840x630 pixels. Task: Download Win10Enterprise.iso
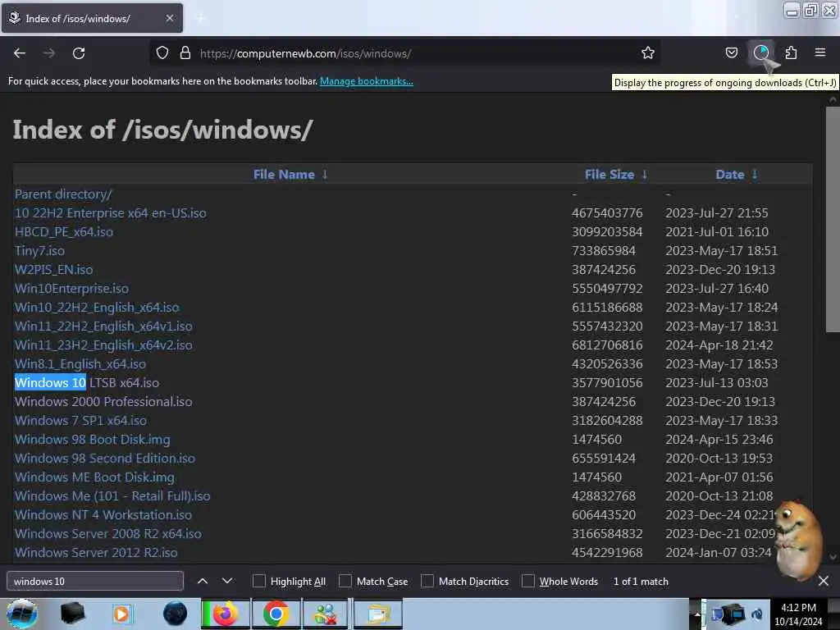pyautogui.click(x=72, y=288)
